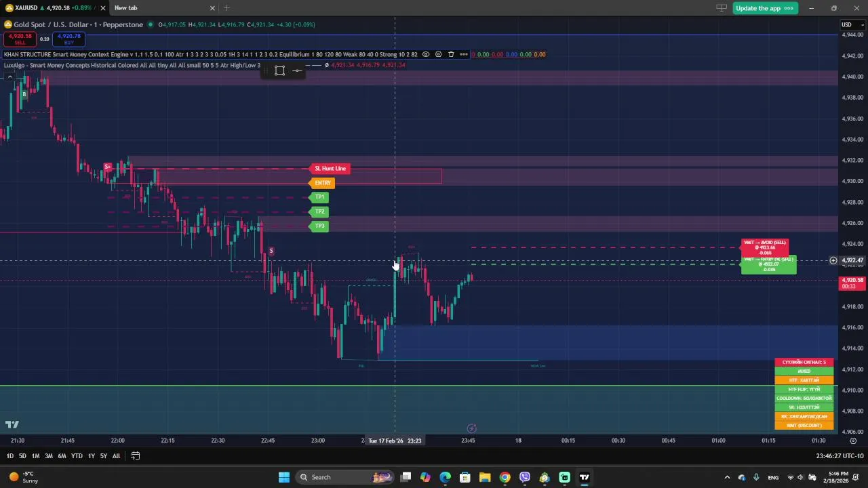Open the clock showing 5:46 PM

[838, 477]
